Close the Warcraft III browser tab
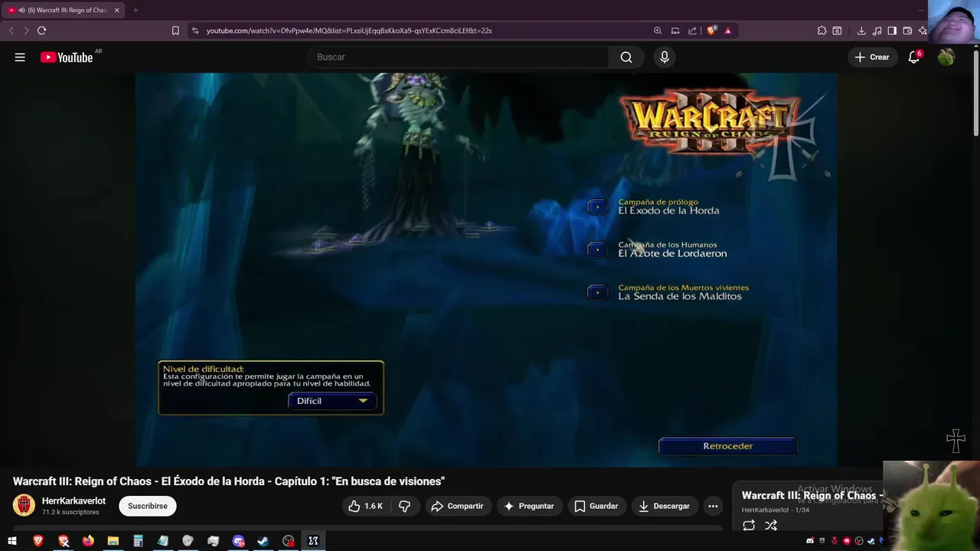Image resolution: width=980 pixels, height=551 pixels. (x=116, y=10)
